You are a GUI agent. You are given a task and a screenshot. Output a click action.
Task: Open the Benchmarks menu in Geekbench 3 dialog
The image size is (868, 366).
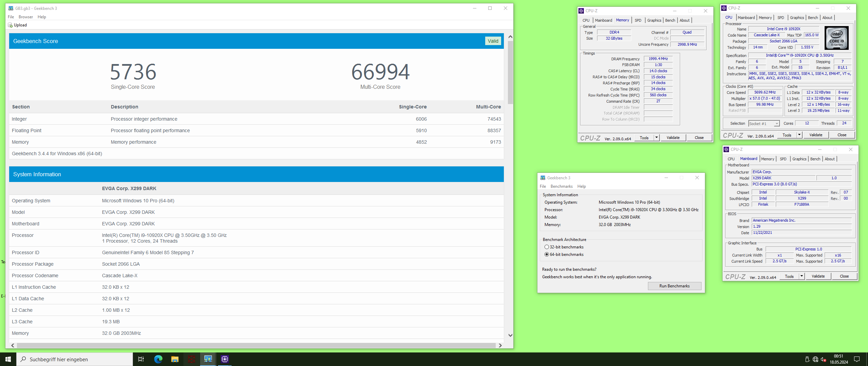coord(561,186)
